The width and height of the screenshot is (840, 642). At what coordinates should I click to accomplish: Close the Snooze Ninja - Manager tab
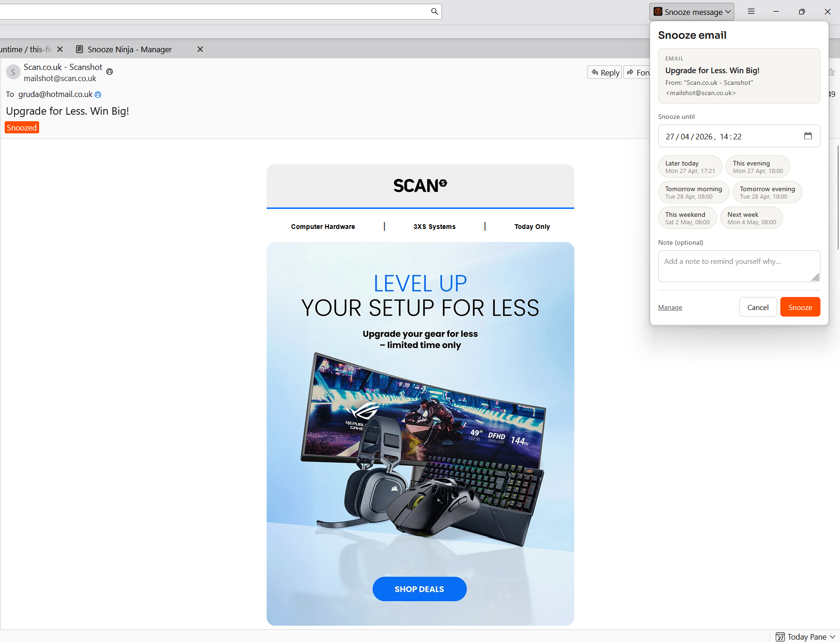pos(200,49)
